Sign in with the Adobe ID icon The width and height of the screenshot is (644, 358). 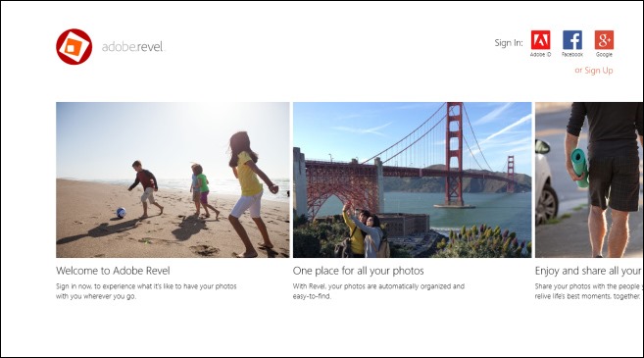[540, 40]
